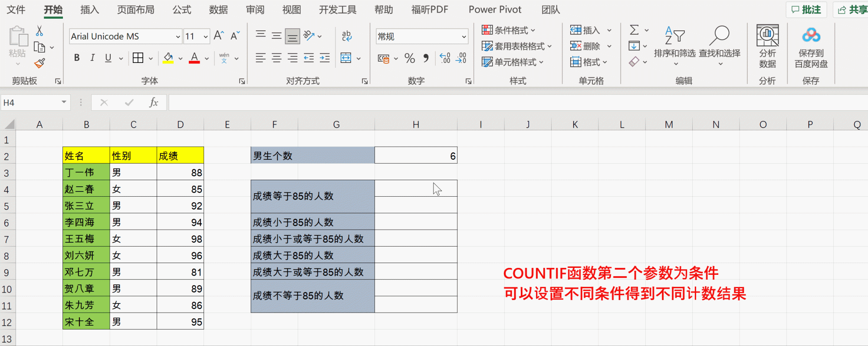Open alignment settings dialog launcher

pyautogui.click(x=365, y=81)
